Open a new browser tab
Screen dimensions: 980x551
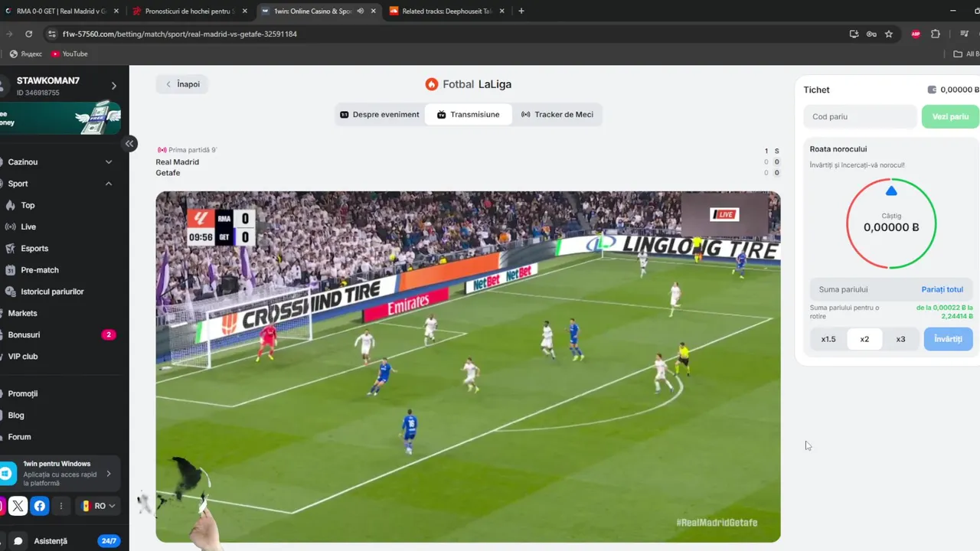point(521,11)
